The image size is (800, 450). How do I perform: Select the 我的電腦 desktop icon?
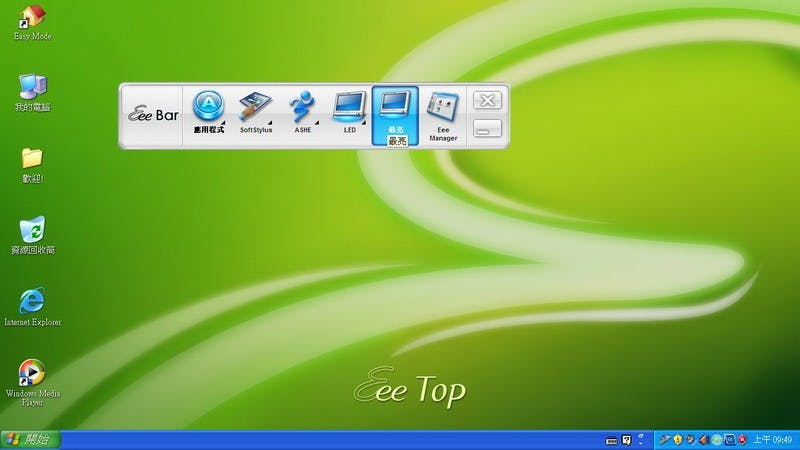click(x=32, y=93)
